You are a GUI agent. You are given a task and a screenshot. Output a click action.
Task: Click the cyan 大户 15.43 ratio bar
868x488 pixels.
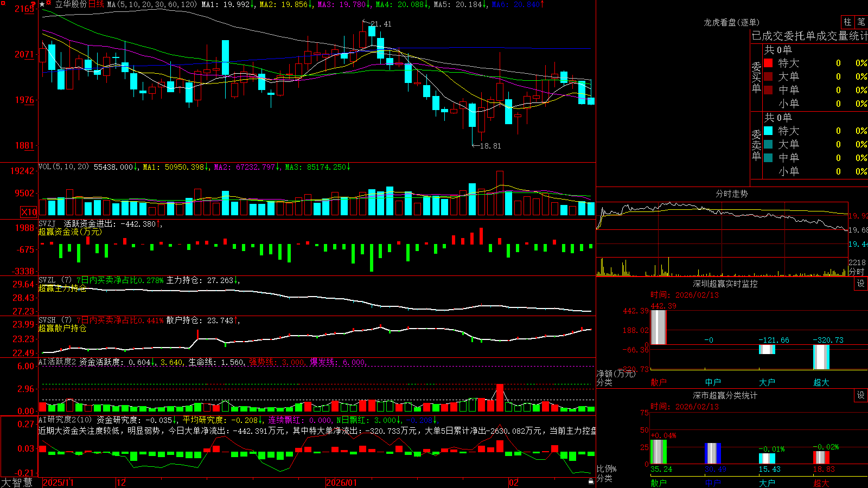point(767,459)
